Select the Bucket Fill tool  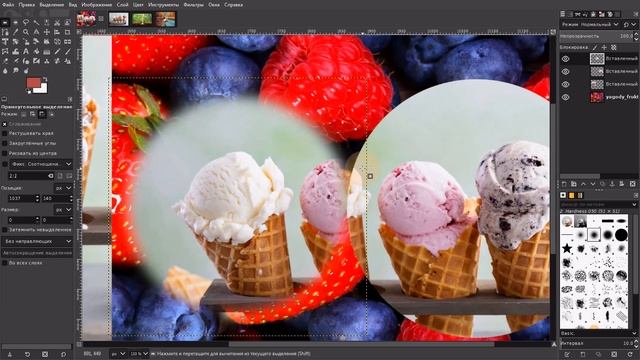(36, 51)
